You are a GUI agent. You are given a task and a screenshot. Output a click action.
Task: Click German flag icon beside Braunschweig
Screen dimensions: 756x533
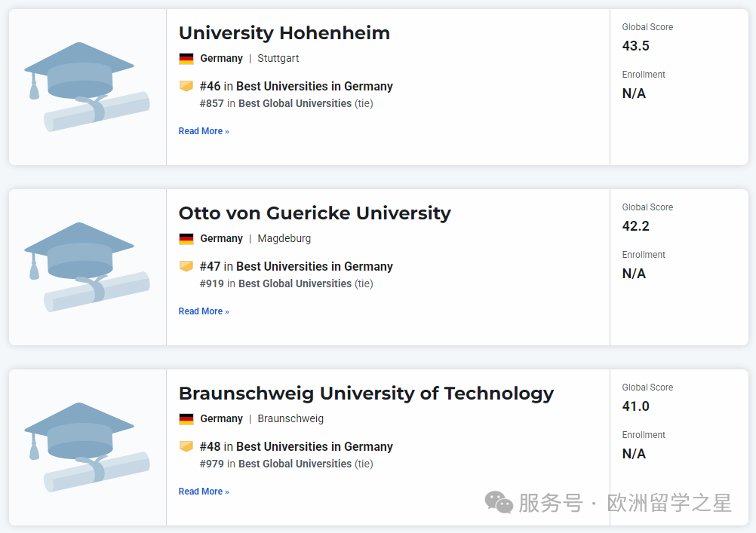[186, 419]
